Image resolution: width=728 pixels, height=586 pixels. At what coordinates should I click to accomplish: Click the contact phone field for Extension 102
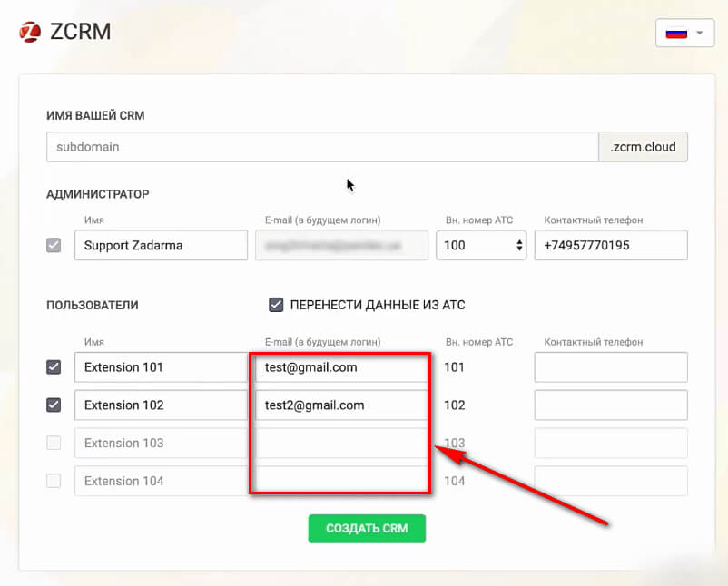click(611, 405)
